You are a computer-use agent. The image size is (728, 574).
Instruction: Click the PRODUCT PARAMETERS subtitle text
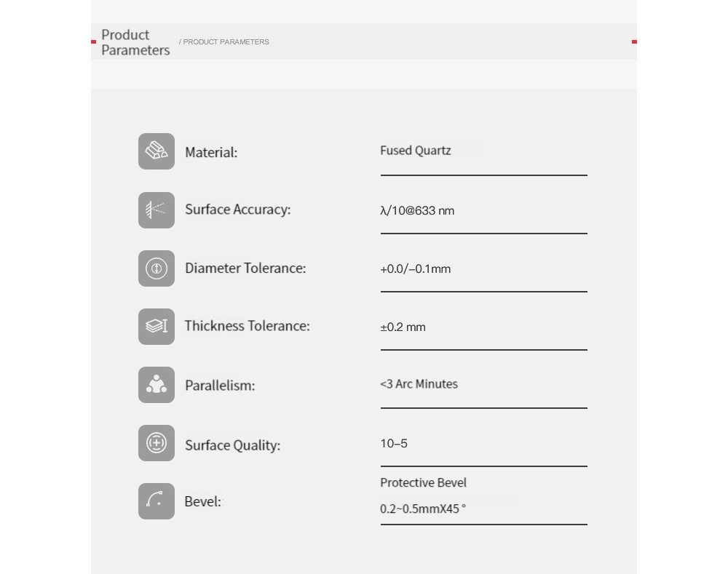click(x=224, y=41)
